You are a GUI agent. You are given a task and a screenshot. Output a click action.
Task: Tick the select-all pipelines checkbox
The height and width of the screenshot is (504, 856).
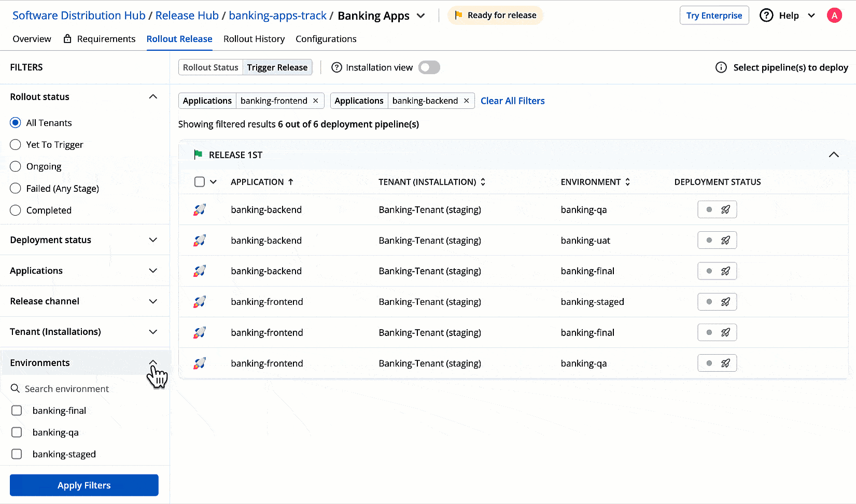[x=200, y=182]
